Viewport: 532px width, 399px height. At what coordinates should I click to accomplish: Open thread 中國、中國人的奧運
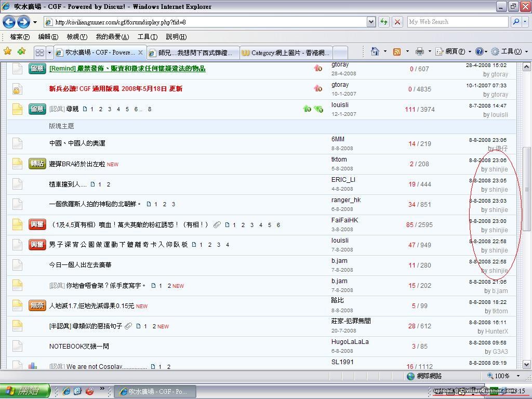tap(77, 143)
